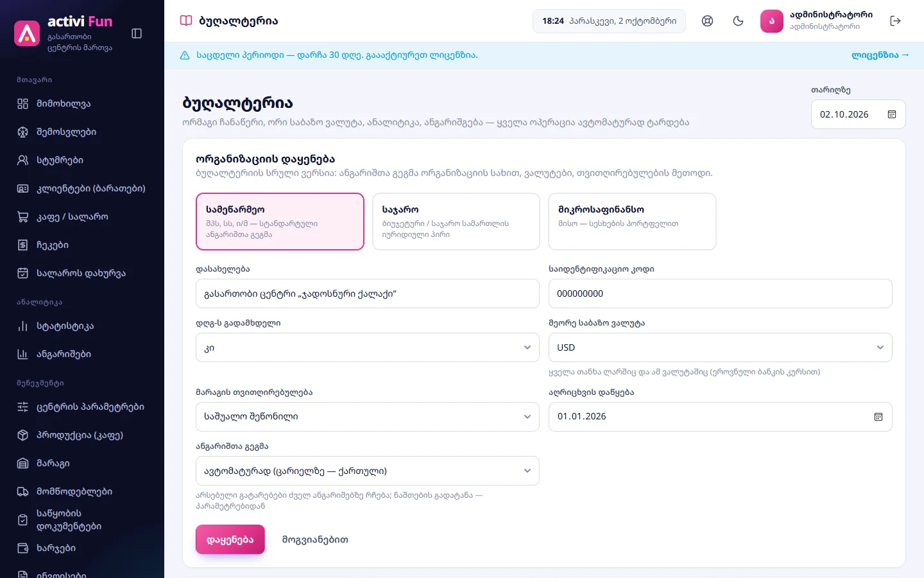Log out using the exit arrow icon

tap(896, 21)
